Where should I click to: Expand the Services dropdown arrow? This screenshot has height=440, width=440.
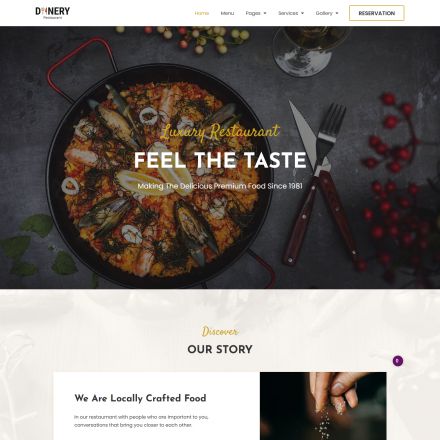(x=302, y=13)
